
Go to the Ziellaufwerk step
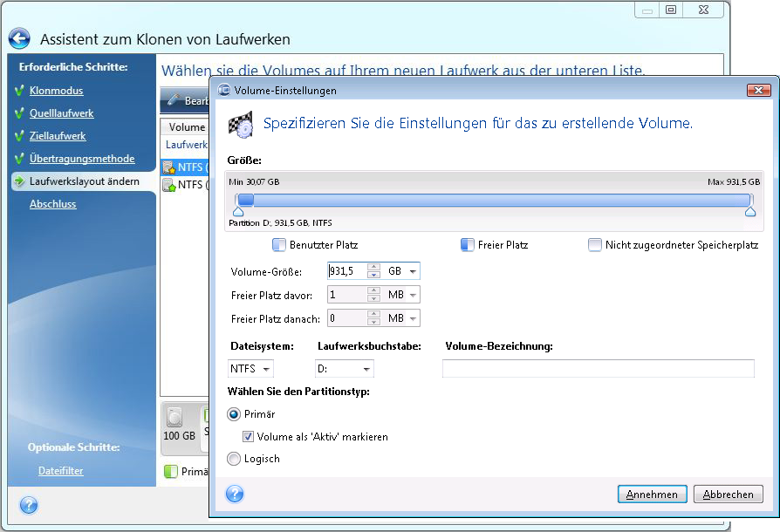(58, 136)
